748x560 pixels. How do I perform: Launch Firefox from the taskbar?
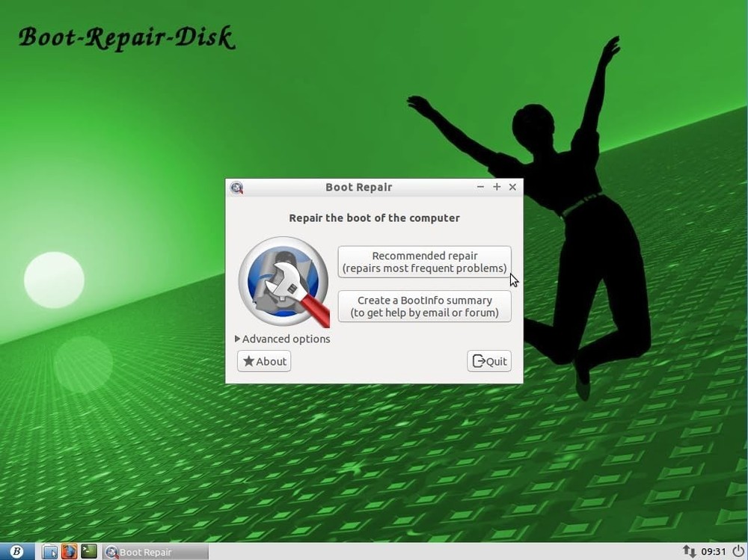[69, 551]
